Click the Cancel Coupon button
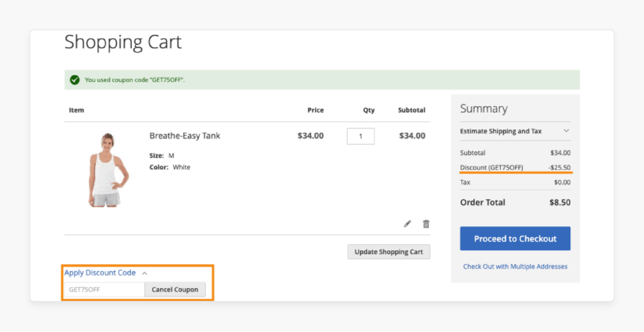The width and height of the screenshot is (644, 332). coord(175,289)
